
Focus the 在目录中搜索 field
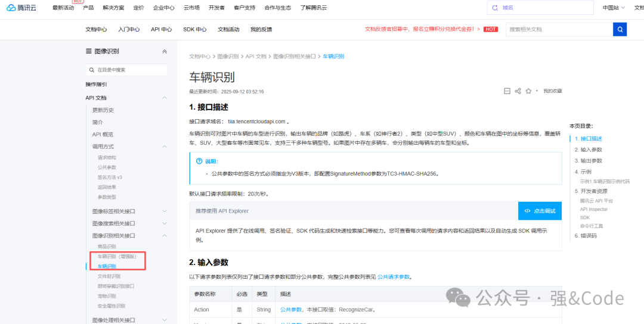[126, 70]
